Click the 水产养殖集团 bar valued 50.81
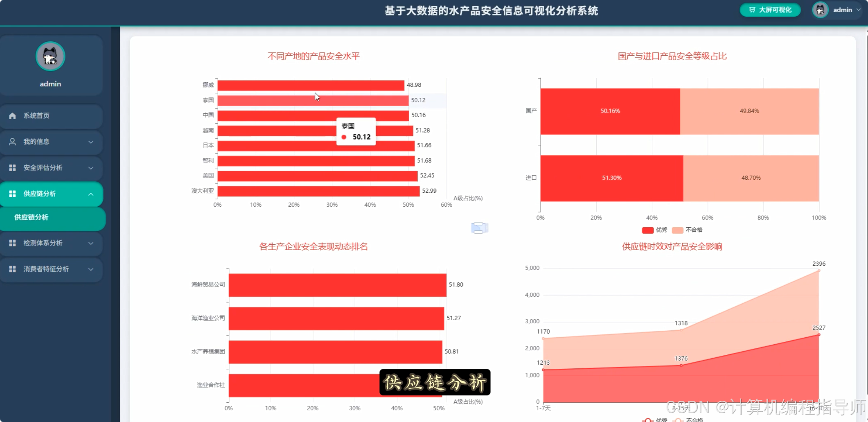 335,352
